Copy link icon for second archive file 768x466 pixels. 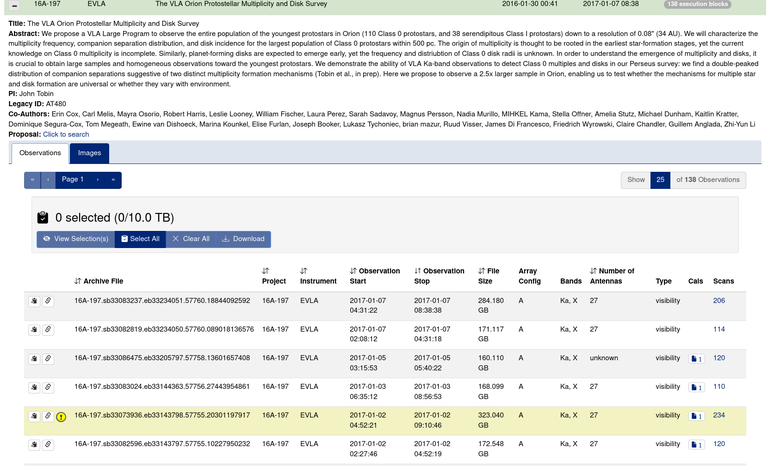47,329
